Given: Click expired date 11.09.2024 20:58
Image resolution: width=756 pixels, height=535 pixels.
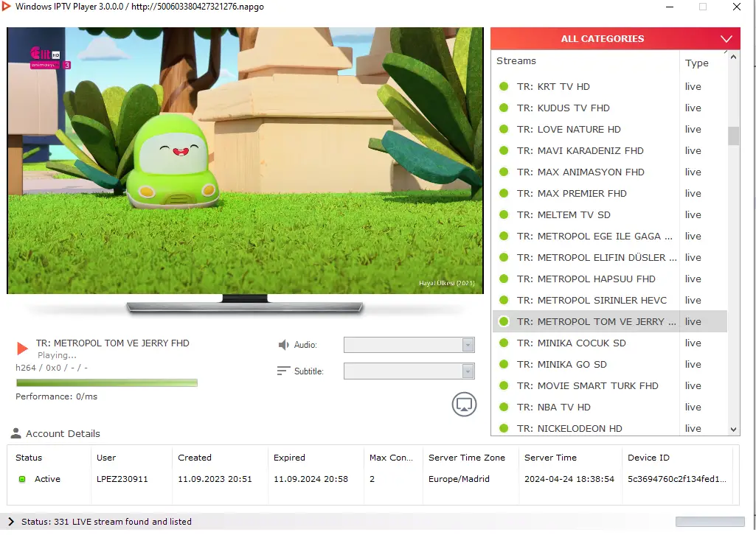Looking at the screenshot, I should point(311,479).
